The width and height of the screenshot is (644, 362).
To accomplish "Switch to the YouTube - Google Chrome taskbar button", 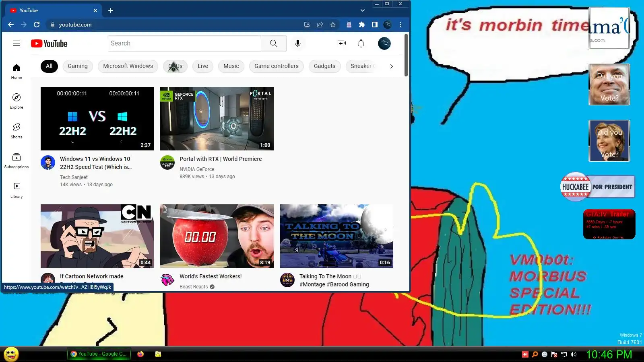I will coord(99,354).
